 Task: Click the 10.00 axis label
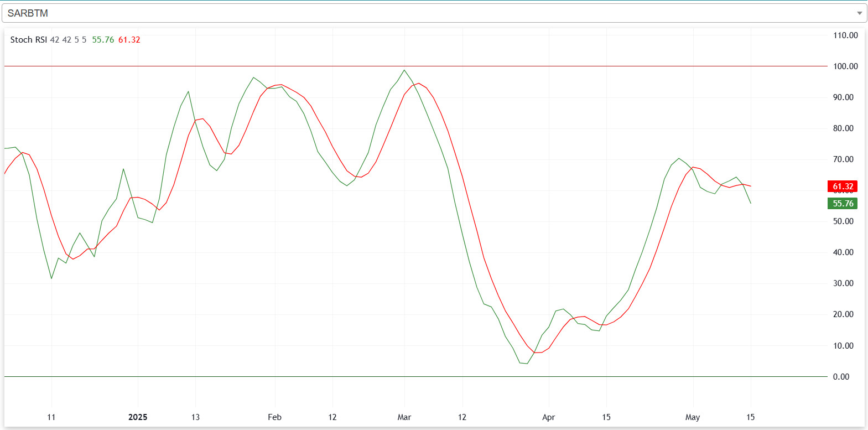pos(843,346)
